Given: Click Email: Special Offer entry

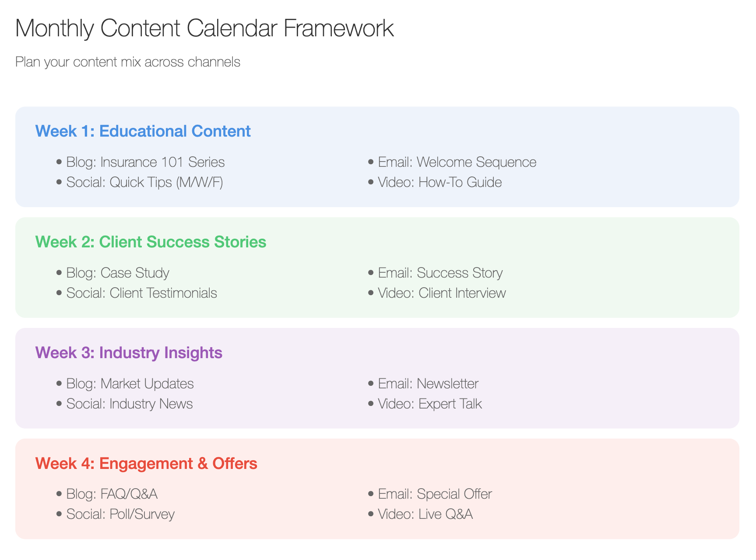Looking at the screenshot, I should pos(435,494).
